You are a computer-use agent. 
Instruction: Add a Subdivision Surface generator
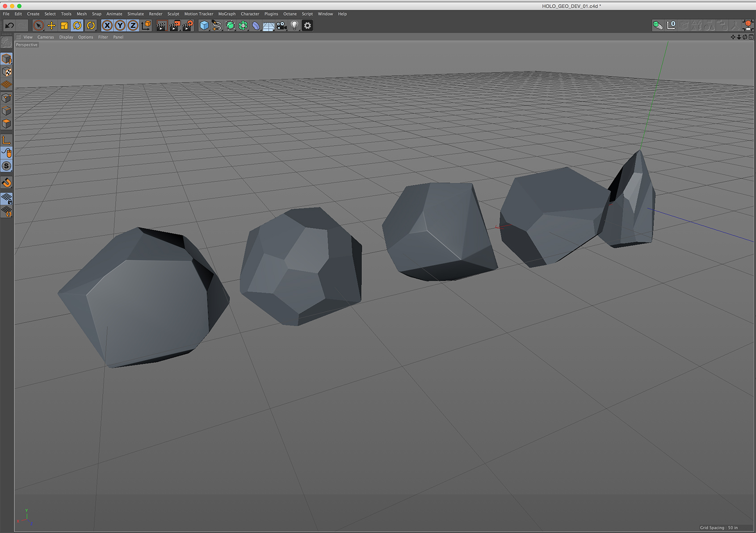click(230, 25)
